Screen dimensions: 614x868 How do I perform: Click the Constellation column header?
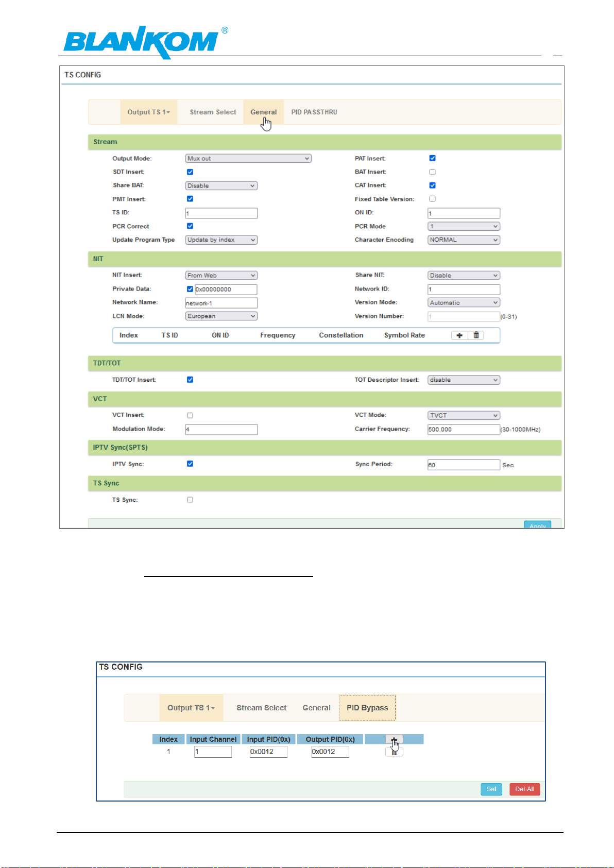click(x=341, y=335)
